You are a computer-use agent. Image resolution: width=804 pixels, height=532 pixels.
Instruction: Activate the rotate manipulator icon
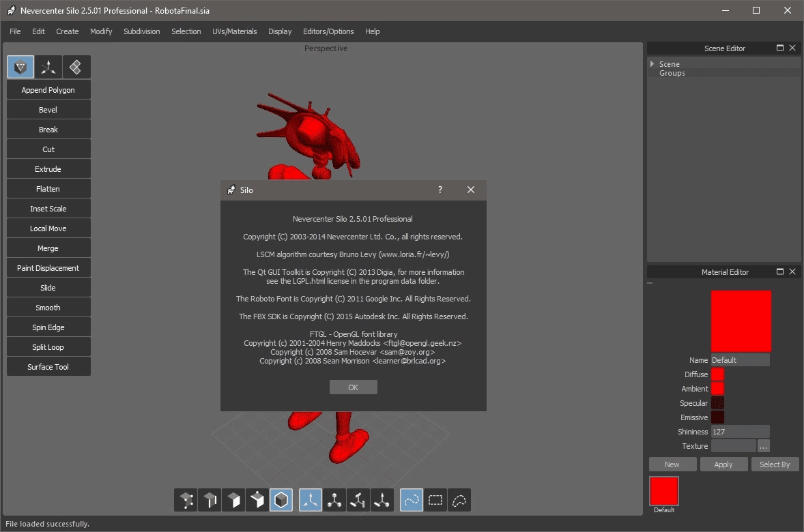pyautogui.click(x=358, y=500)
